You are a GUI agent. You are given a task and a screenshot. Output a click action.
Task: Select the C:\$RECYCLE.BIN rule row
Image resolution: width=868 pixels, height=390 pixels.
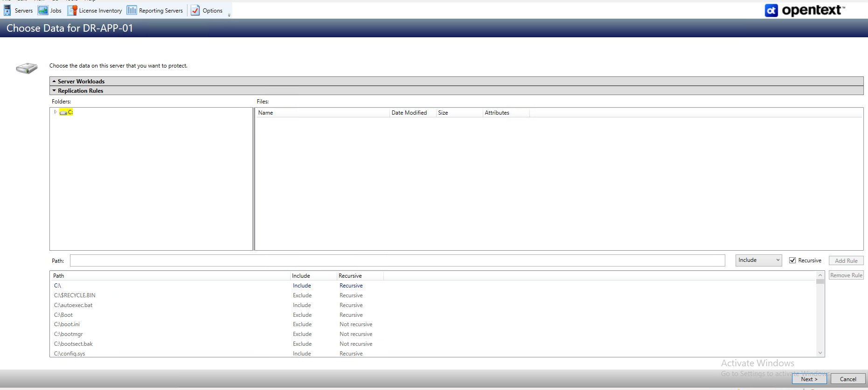(x=75, y=295)
